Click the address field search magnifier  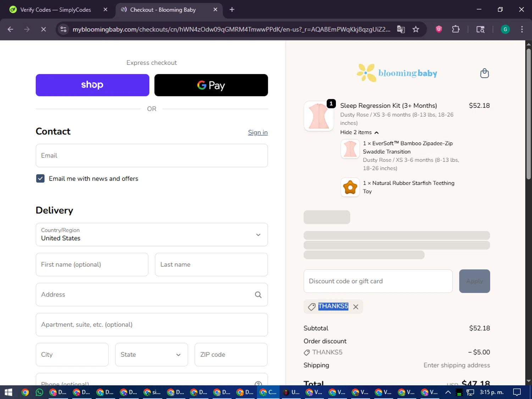258,295
